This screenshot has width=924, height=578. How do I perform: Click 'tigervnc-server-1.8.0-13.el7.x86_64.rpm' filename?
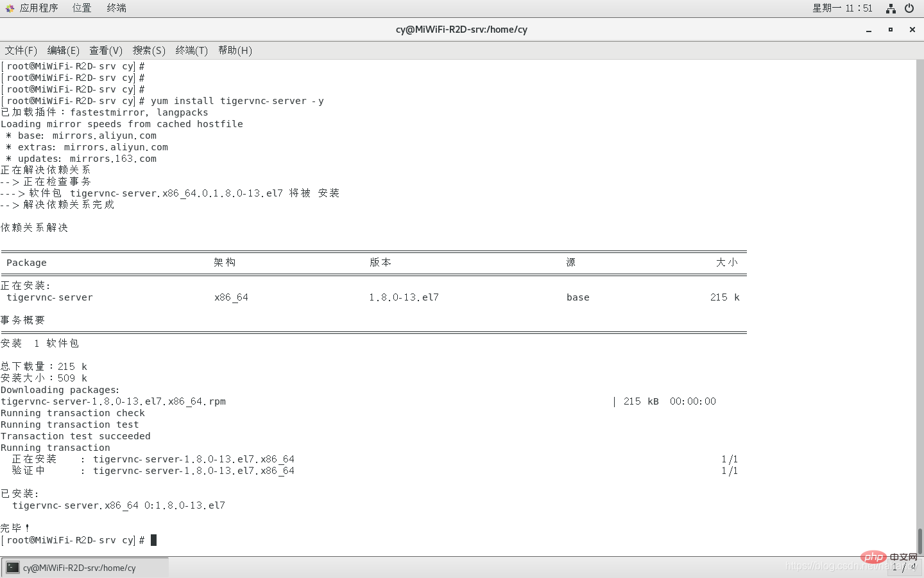pyautogui.click(x=114, y=401)
